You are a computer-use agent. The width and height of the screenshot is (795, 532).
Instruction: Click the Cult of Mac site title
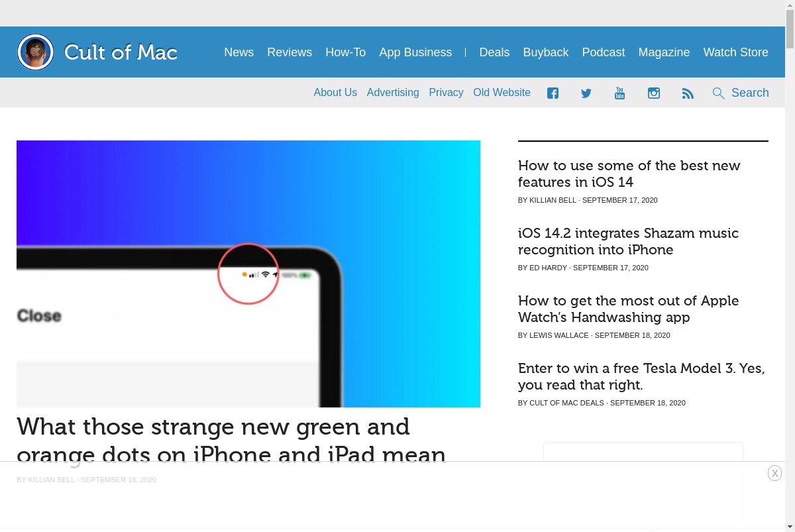(121, 52)
